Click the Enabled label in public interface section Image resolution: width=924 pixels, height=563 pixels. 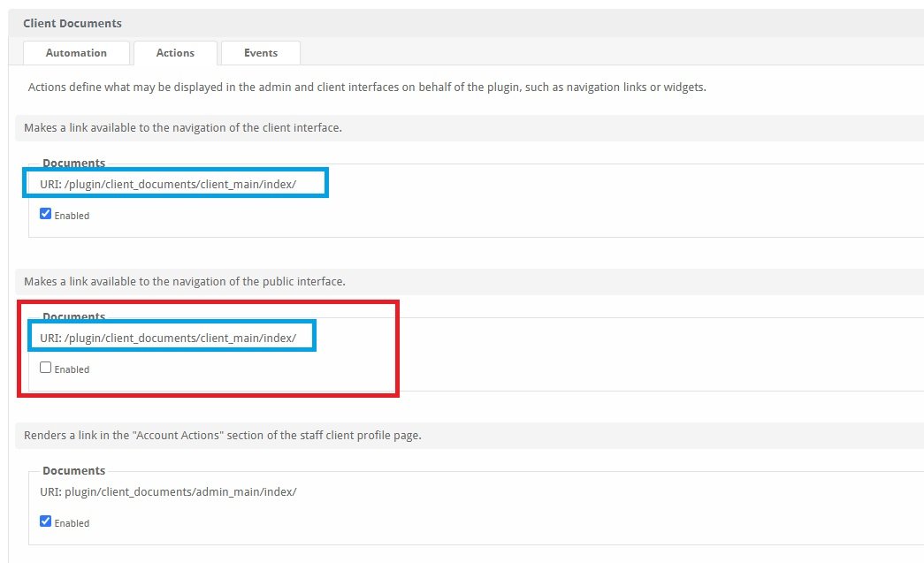(72, 369)
